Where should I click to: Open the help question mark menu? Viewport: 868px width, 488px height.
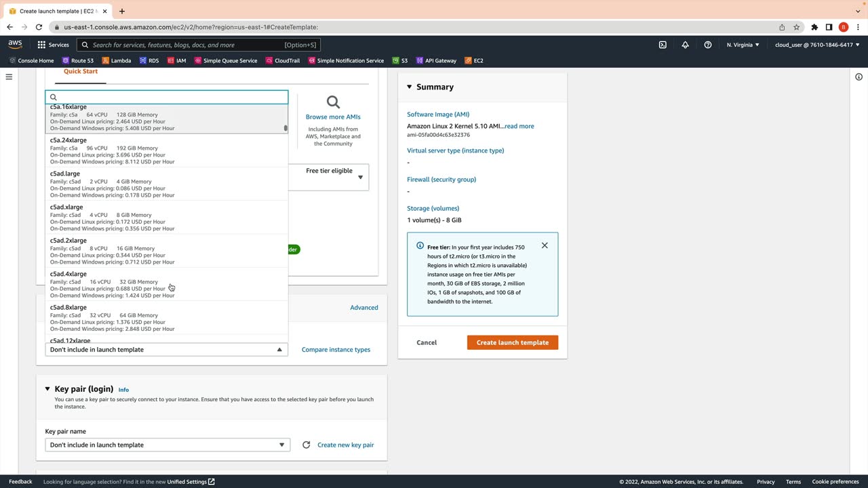708,45
